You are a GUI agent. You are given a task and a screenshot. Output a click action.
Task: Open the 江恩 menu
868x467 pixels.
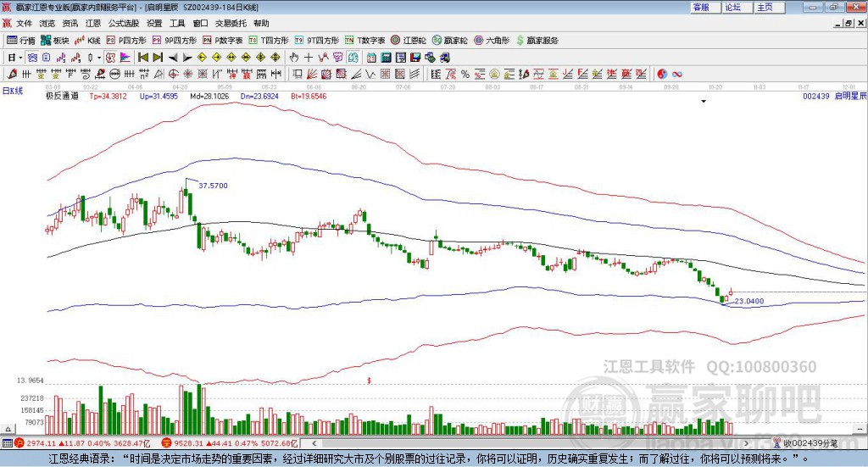(x=93, y=23)
